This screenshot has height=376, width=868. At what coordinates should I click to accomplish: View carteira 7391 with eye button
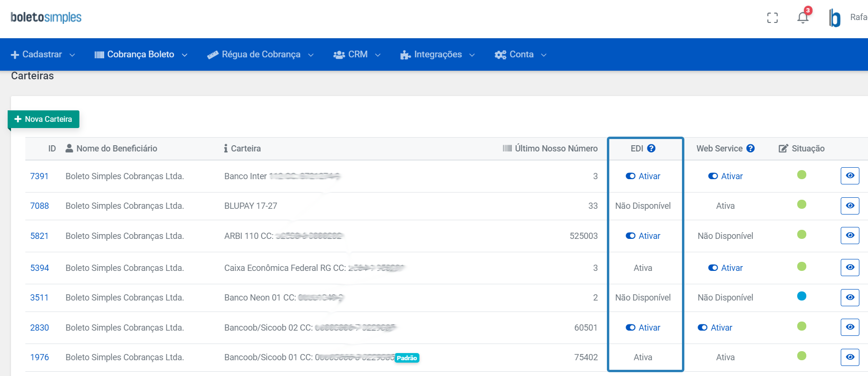[x=850, y=176]
